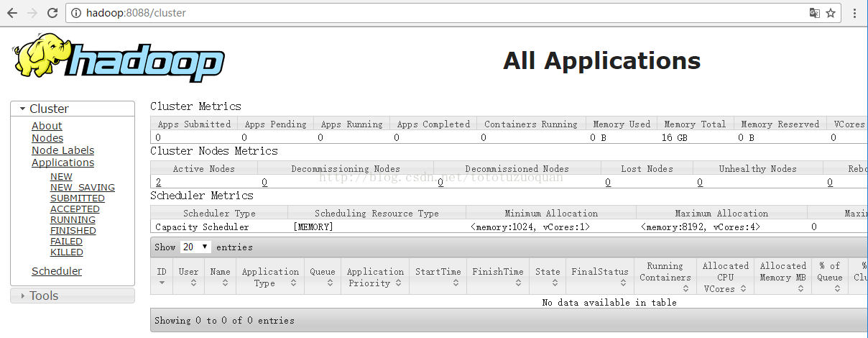Open the Node Labels link

click(x=63, y=150)
